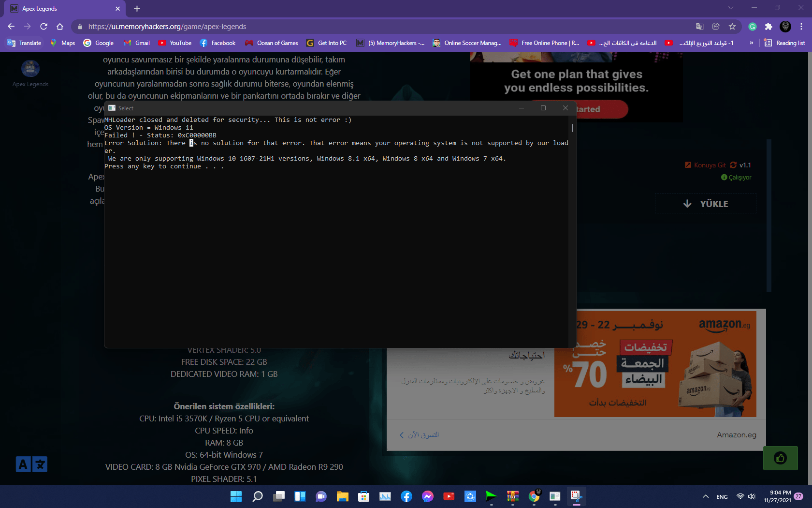Screen dimensions: 812x508
Task: Open WinRAR from the taskbar
Action: click(x=513, y=496)
